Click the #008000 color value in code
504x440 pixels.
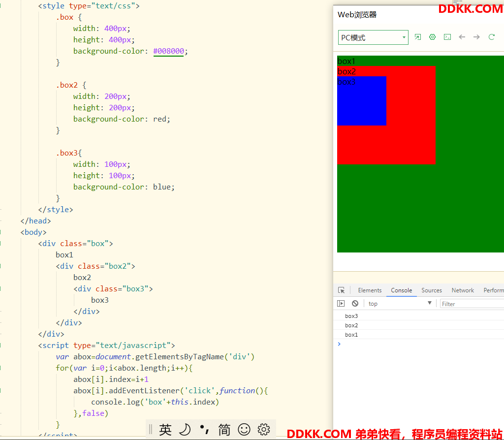click(168, 51)
